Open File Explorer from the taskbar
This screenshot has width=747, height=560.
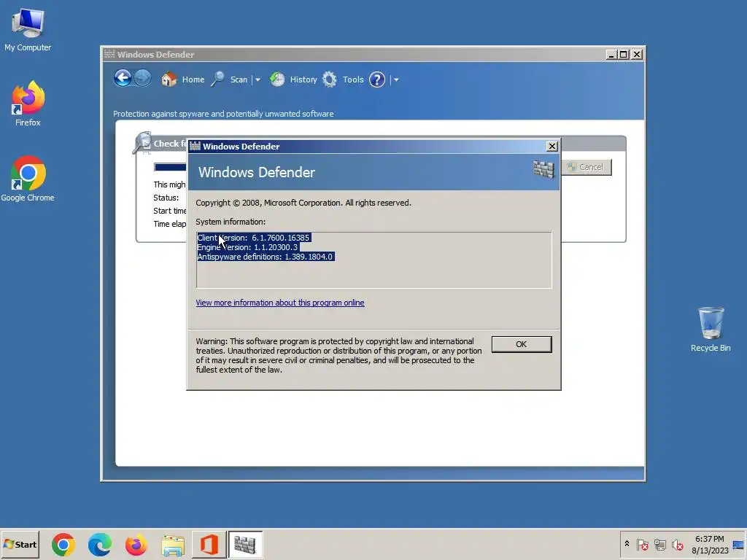(x=172, y=544)
